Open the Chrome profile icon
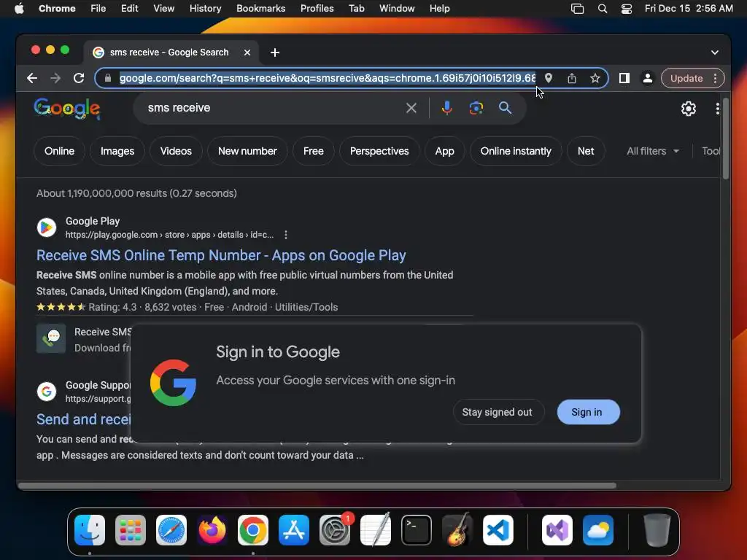 648,78
